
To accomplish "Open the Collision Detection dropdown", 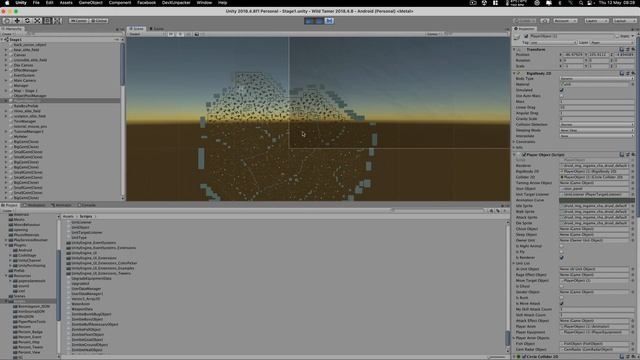I will pos(597,124).
